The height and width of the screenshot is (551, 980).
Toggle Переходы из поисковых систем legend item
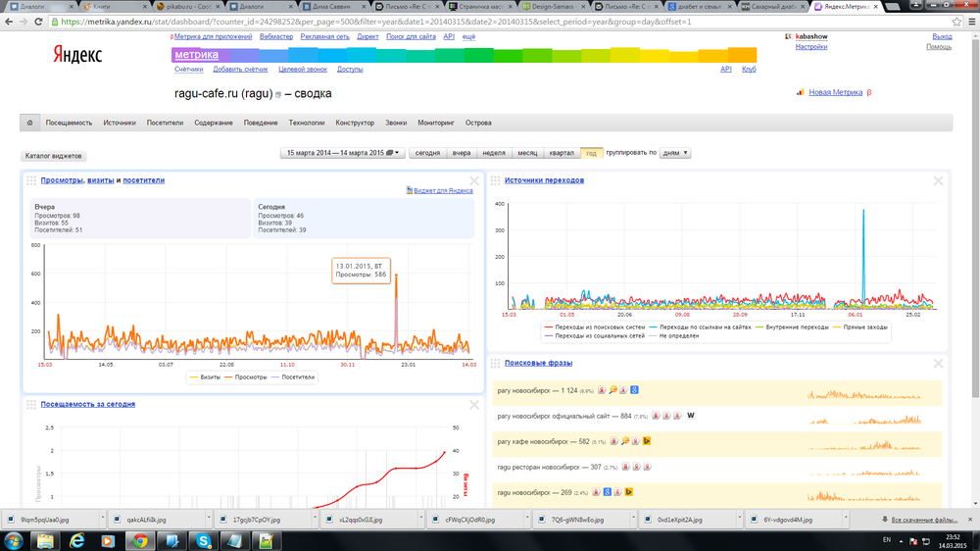coord(595,327)
